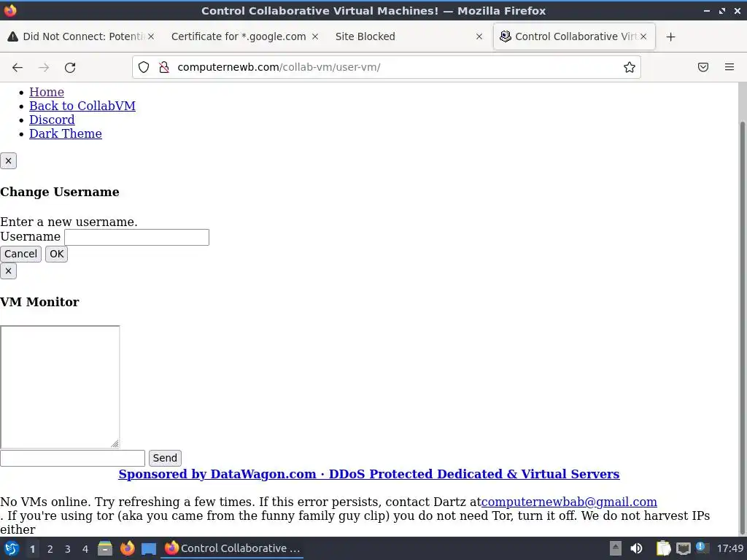Screen dimensions: 747x560
Task: Switch to the 'Site Blocked' tab
Action: pos(409,36)
